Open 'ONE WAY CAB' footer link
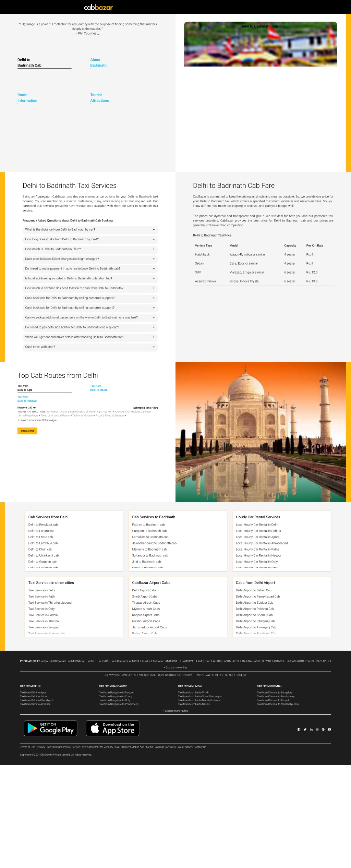 112,675
